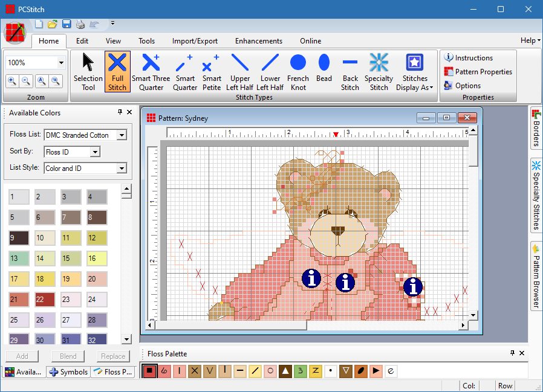Open the Import/Export menu

(195, 40)
